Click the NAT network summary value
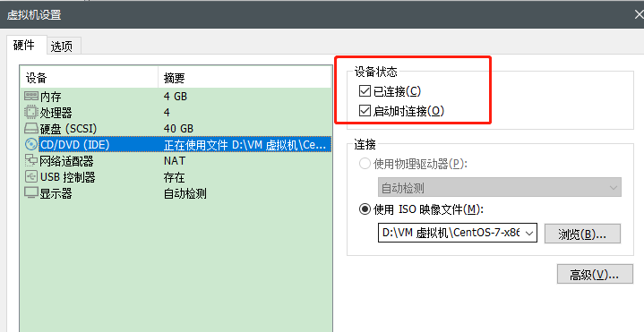Screen dimensions: 644x332 point(175,161)
